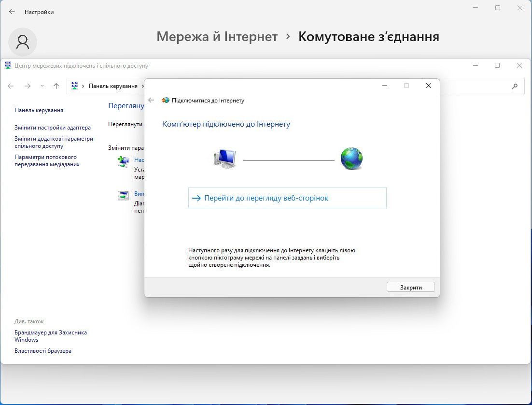Click the computer monitor icon in the wizard

225,159
